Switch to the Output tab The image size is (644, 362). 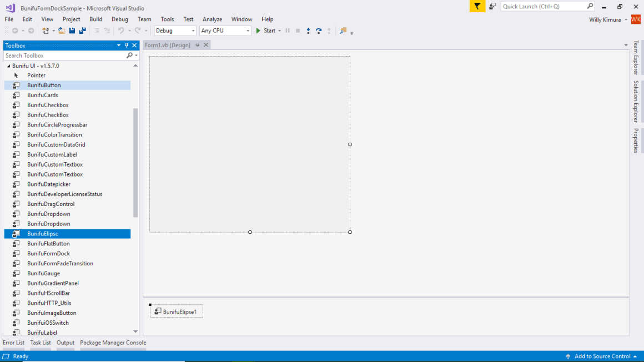pyautogui.click(x=66, y=343)
